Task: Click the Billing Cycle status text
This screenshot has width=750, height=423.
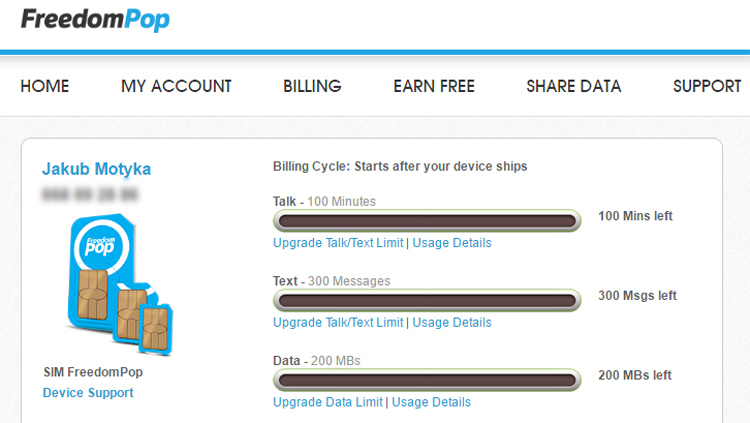Action: (400, 167)
